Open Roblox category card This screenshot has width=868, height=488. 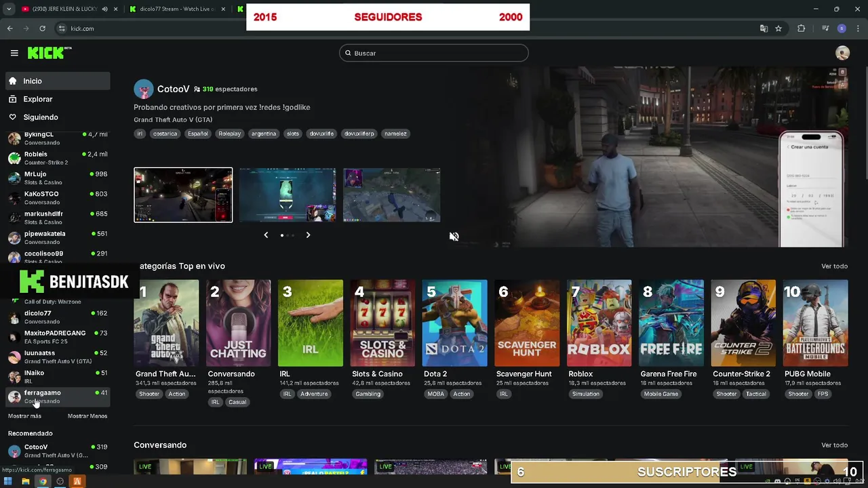coord(599,323)
